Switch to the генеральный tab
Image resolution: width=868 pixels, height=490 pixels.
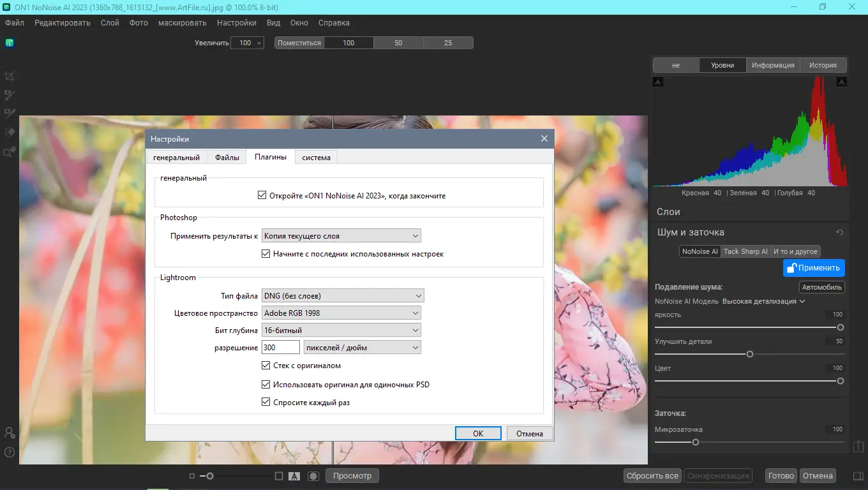176,157
